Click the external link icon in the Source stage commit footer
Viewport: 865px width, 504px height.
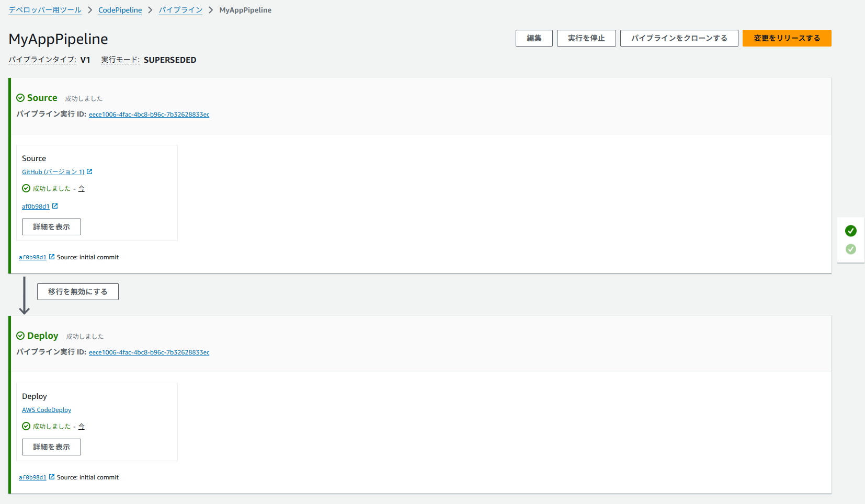52,257
